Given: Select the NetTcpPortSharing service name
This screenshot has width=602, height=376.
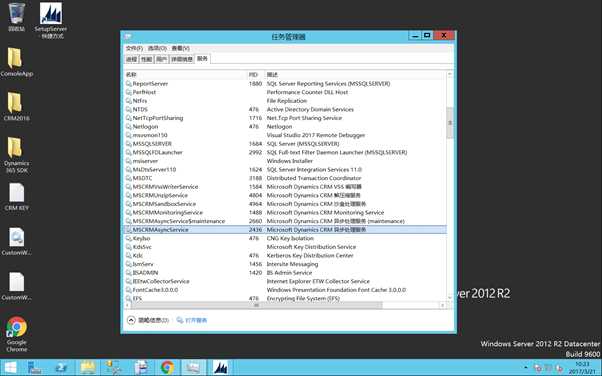Looking at the screenshot, I should pyautogui.click(x=158, y=118).
